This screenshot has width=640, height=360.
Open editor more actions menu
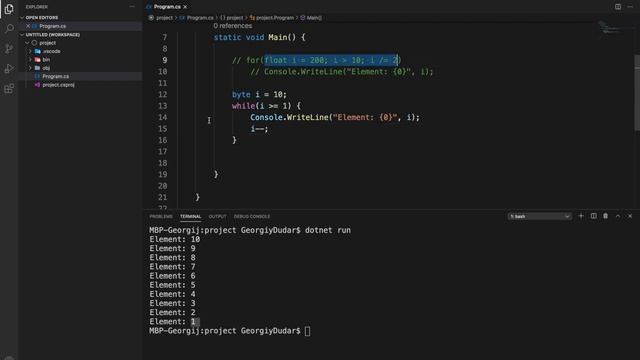point(630,7)
